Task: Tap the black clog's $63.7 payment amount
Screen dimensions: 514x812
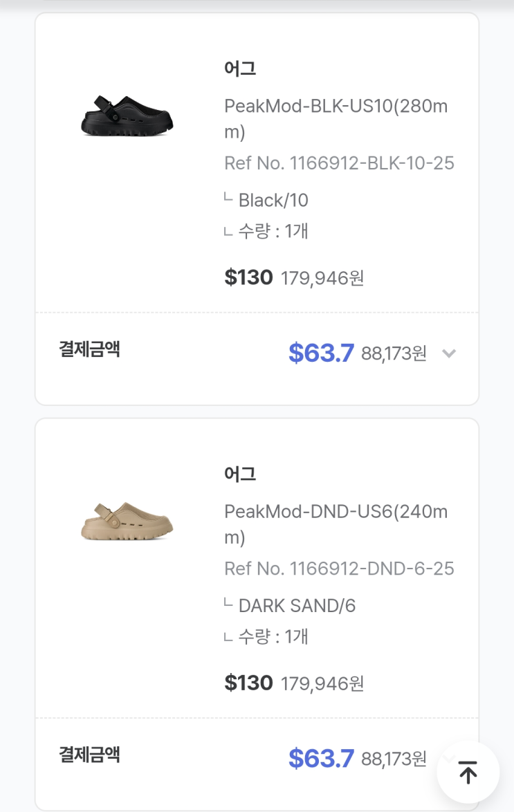Action: coord(321,353)
